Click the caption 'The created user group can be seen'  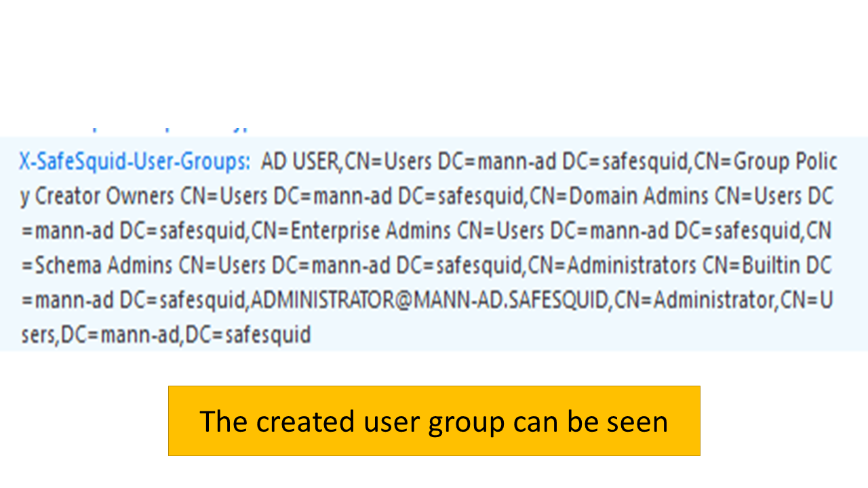click(x=434, y=421)
